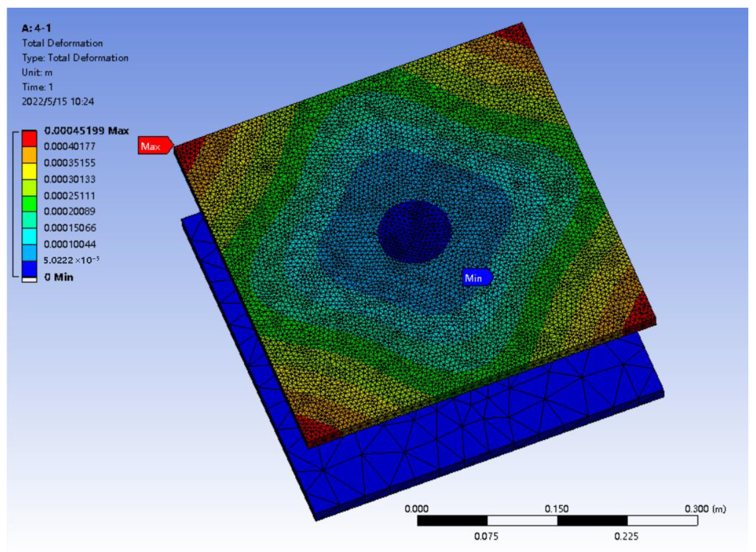Click the red Max probe label

pyautogui.click(x=154, y=146)
